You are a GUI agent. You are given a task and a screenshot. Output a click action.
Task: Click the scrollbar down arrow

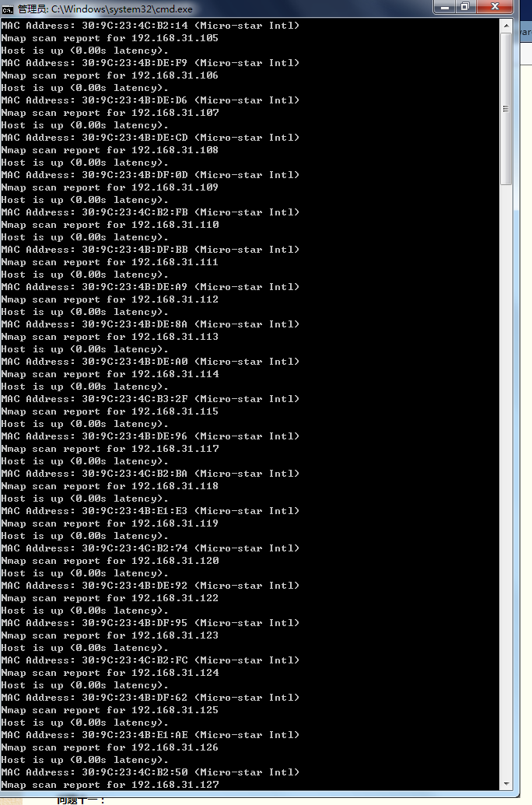pos(506,784)
